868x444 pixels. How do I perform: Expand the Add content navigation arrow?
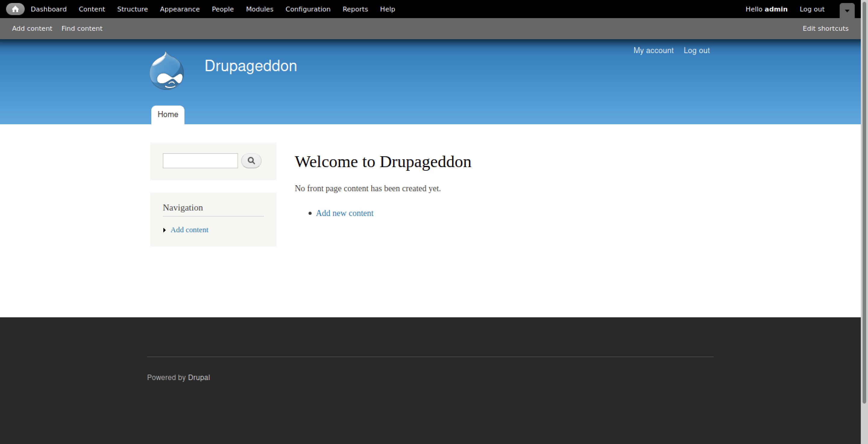(x=165, y=230)
